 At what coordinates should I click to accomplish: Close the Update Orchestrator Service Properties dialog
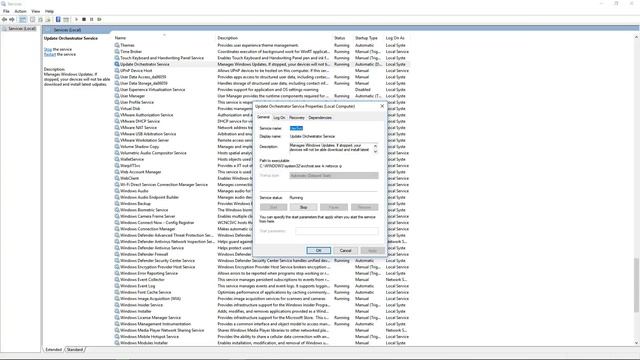[x=382, y=106]
